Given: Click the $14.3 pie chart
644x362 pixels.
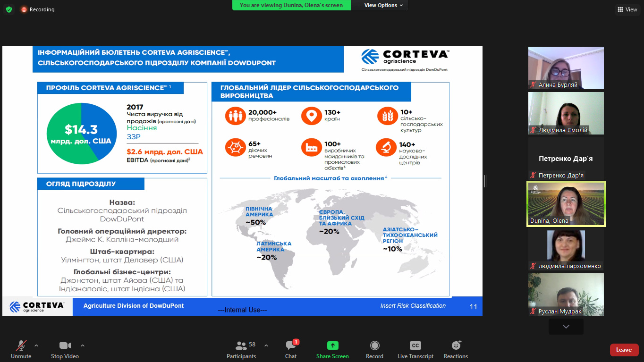Looking at the screenshot, I should pos(81,134).
